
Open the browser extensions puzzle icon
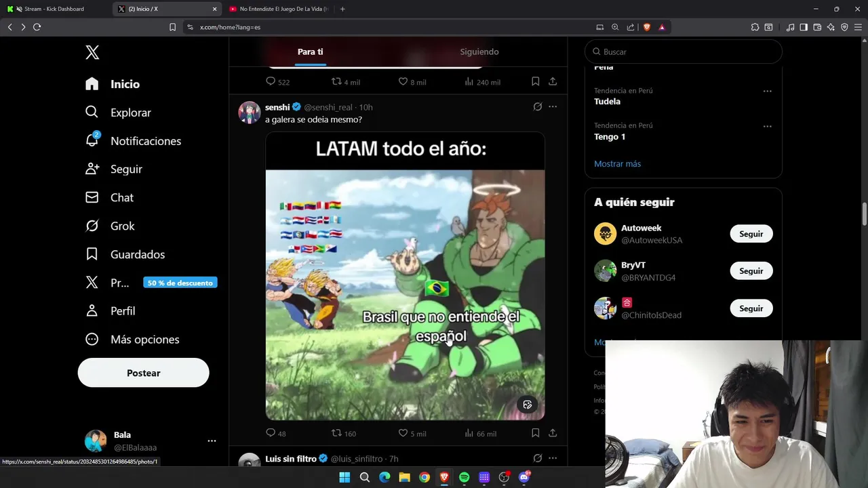coord(755,27)
